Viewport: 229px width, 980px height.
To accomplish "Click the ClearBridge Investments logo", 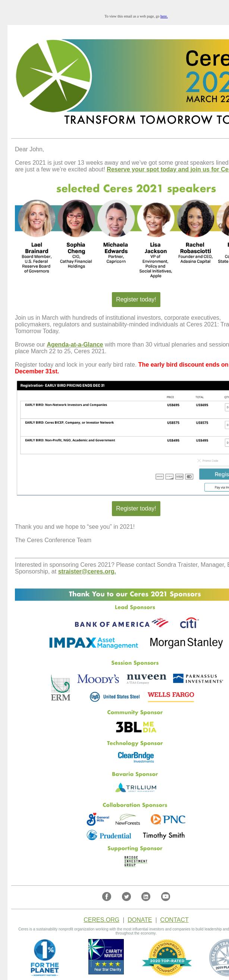I will point(136,757).
